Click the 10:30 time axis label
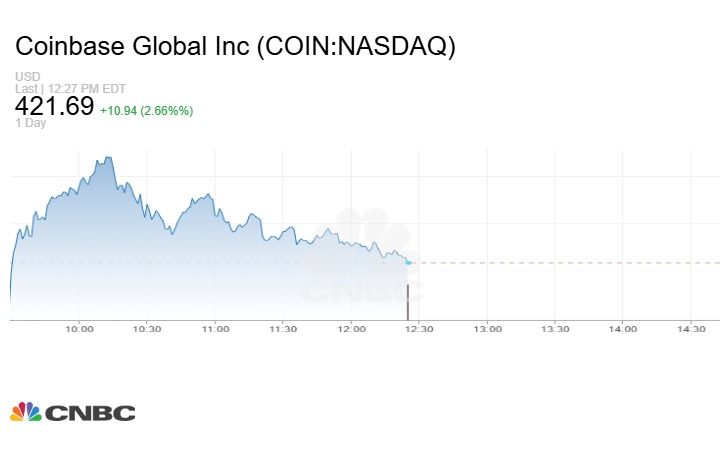 tap(147, 330)
